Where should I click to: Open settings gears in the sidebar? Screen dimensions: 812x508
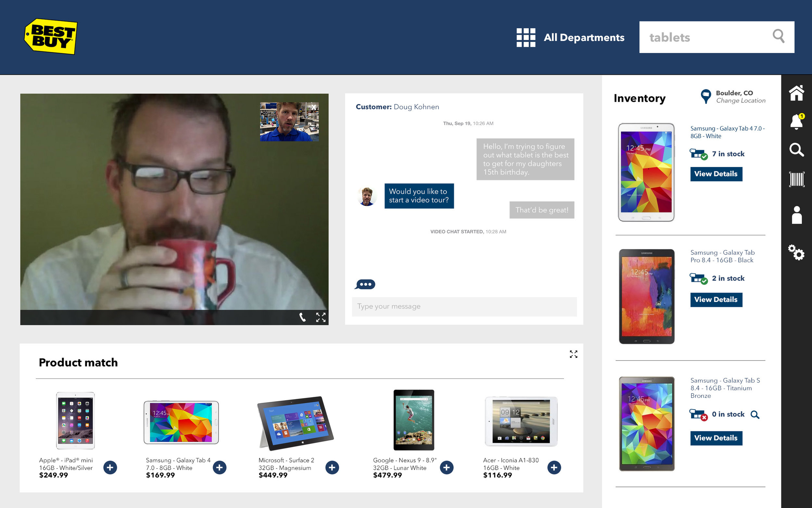click(x=796, y=252)
